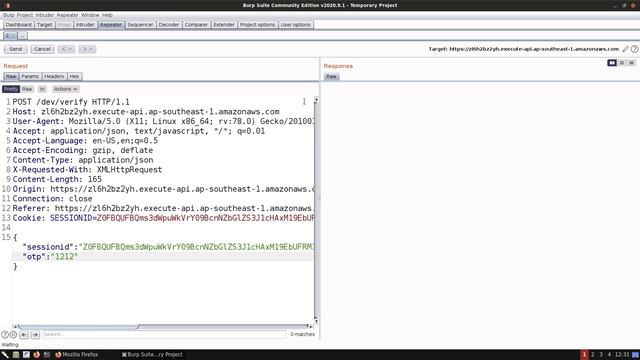Click the Send button
The height and width of the screenshot is (360, 640).
(16, 49)
